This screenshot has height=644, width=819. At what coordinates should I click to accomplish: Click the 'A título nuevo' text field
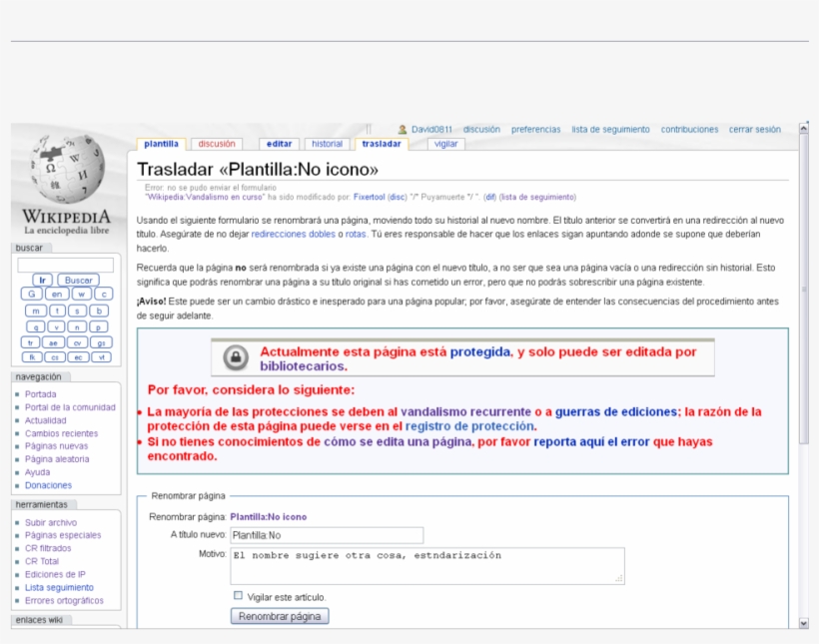point(327,535)
